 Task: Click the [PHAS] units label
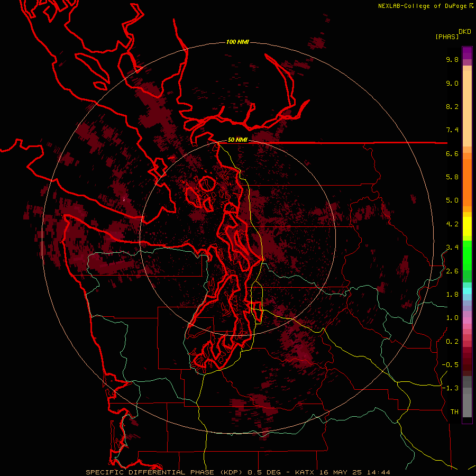(x=447, y=36)
